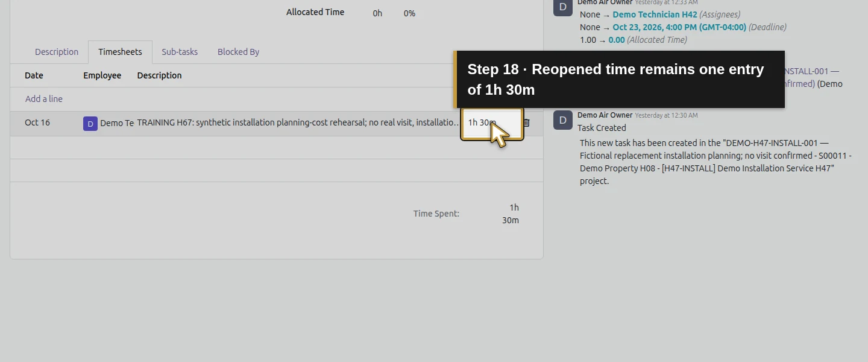Click the Description column header
Image resolution: width=868 pixels, height=362 pixels.
pyautogui.click(x=159, y=75)
